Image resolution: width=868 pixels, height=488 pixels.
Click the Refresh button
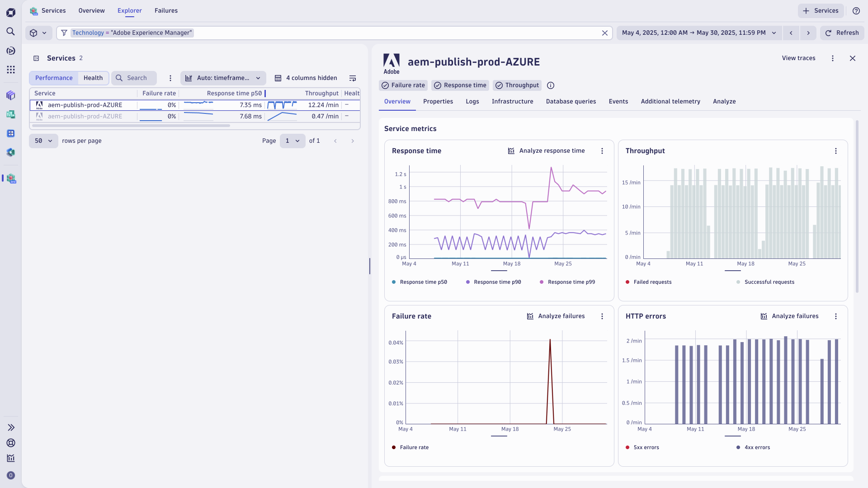842,33
